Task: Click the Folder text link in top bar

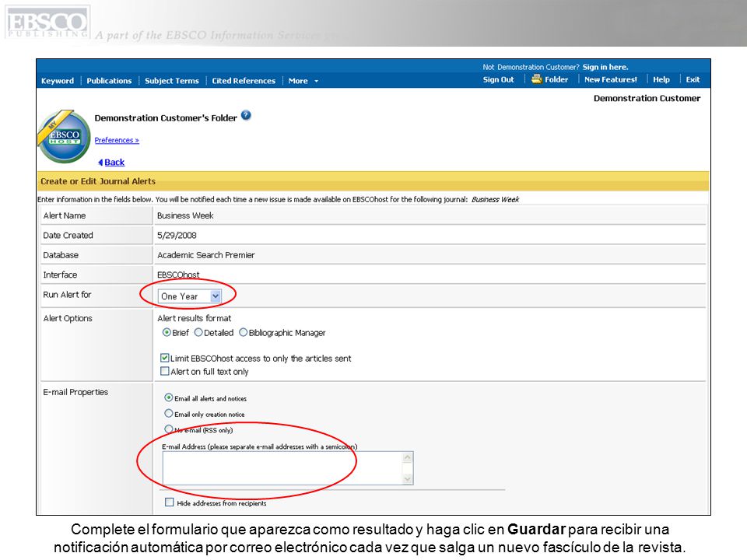Action: click(556, 79)
